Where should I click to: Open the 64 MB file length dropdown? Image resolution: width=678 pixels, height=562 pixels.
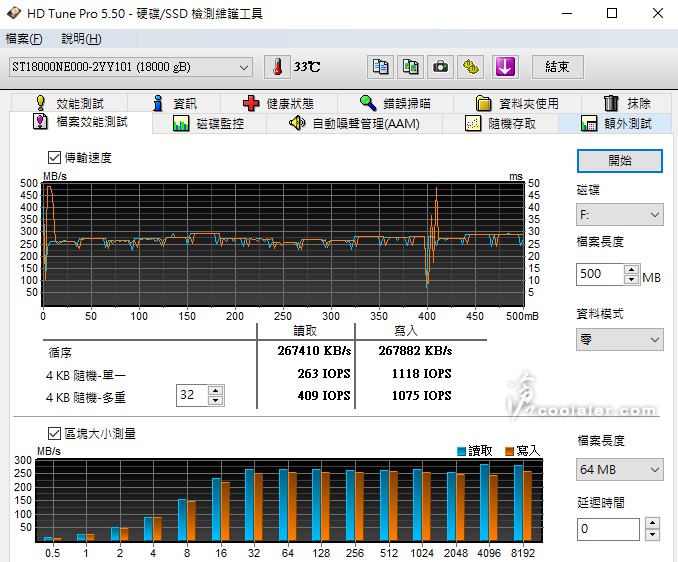pos(620,469)
